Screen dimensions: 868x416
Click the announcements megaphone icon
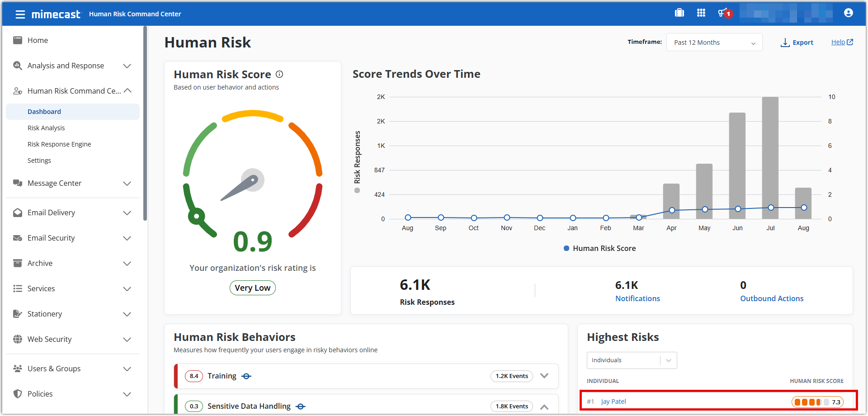click(x=723, y=13)
